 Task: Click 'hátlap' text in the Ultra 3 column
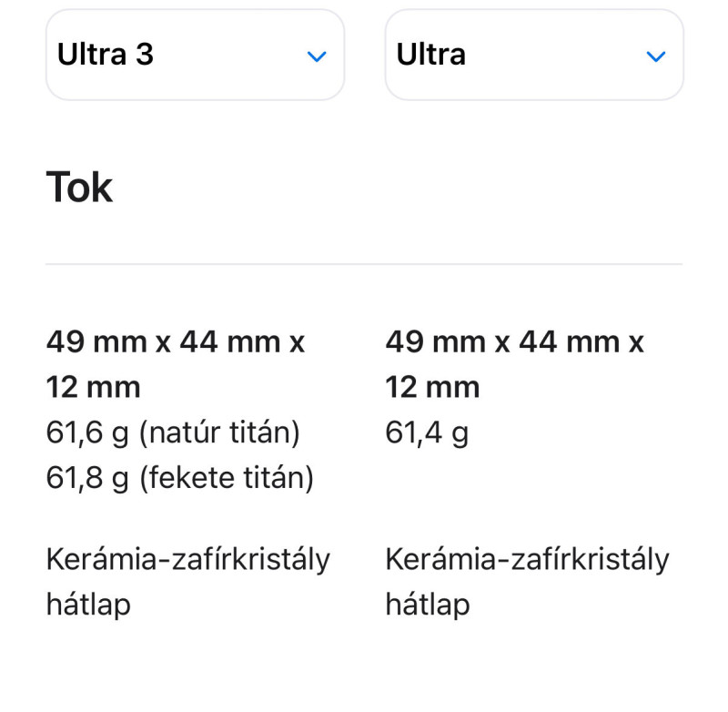click(88, 605)
